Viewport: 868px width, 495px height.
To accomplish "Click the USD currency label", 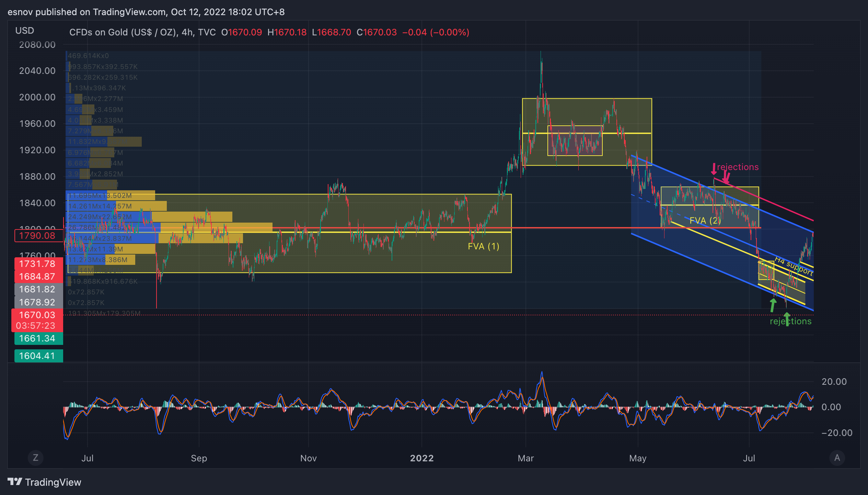I will [x=25, y=31].
